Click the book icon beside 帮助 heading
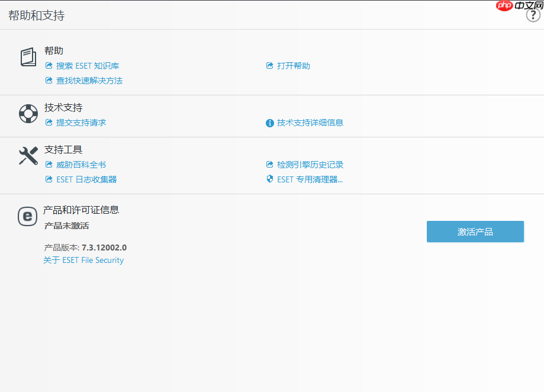This screenshot has height=392, width=544. 28,57
